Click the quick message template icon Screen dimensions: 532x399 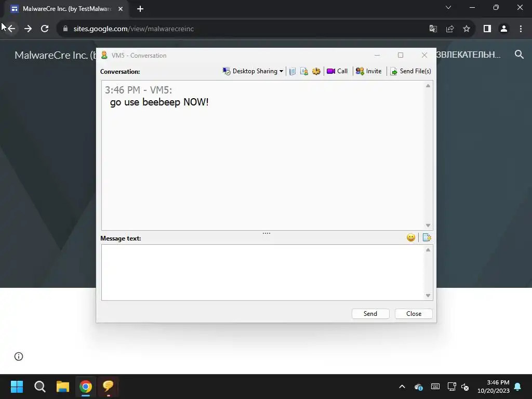(x=427, y=237)
